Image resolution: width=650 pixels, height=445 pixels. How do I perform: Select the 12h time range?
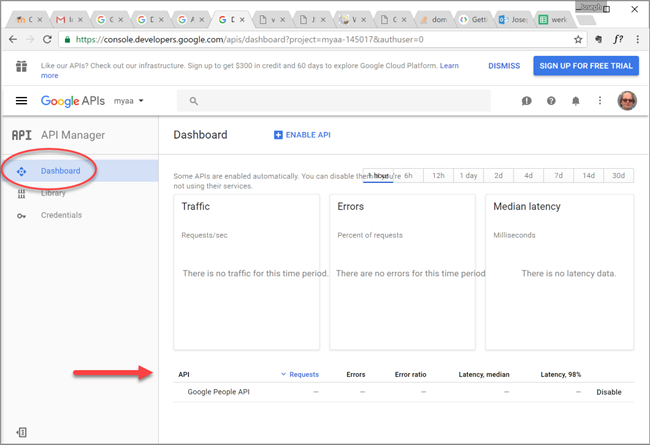coord(438,175)
